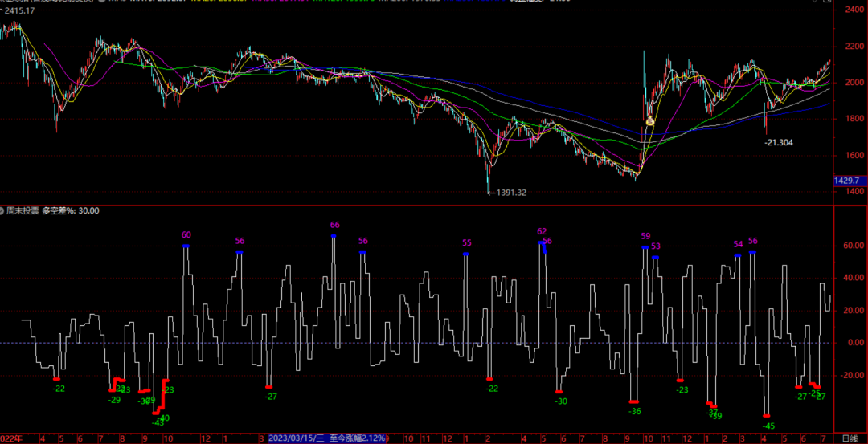
Task: Click the -21.304 annotation on chart
Action: 778,143
